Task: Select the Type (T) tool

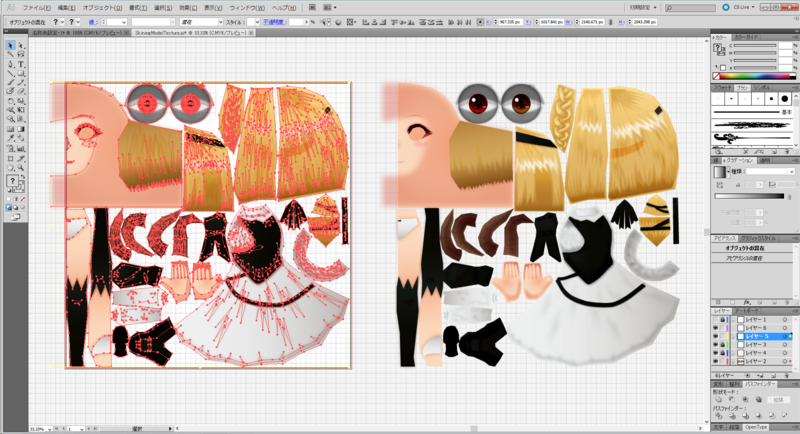Action: click(21, 64)
